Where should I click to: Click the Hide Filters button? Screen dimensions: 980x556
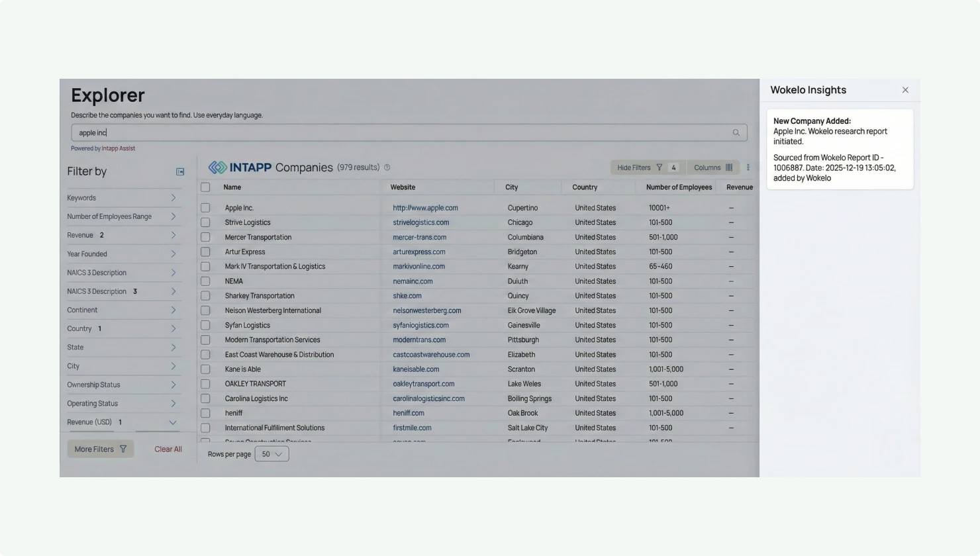pyautogui.click(x=648, y=167)
